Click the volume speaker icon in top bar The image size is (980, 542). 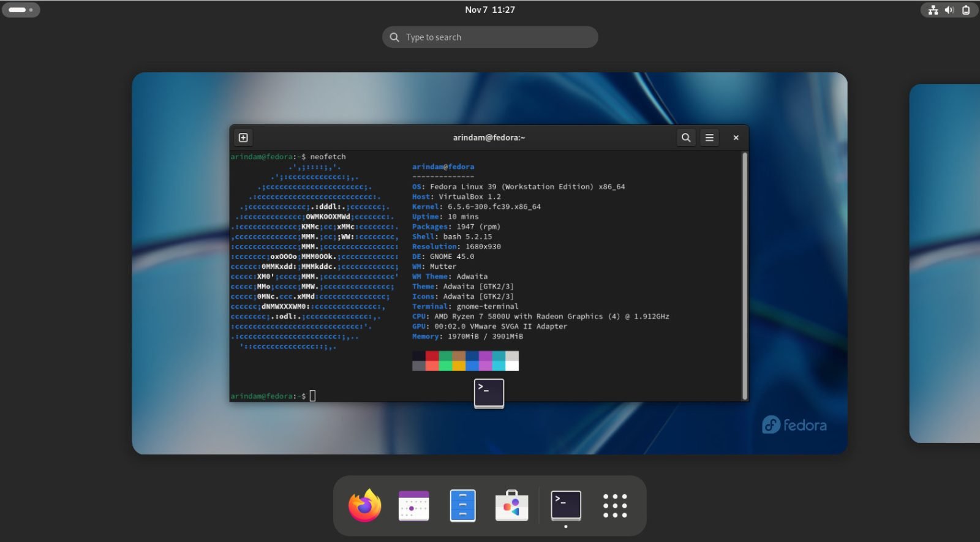coord(949,10)
